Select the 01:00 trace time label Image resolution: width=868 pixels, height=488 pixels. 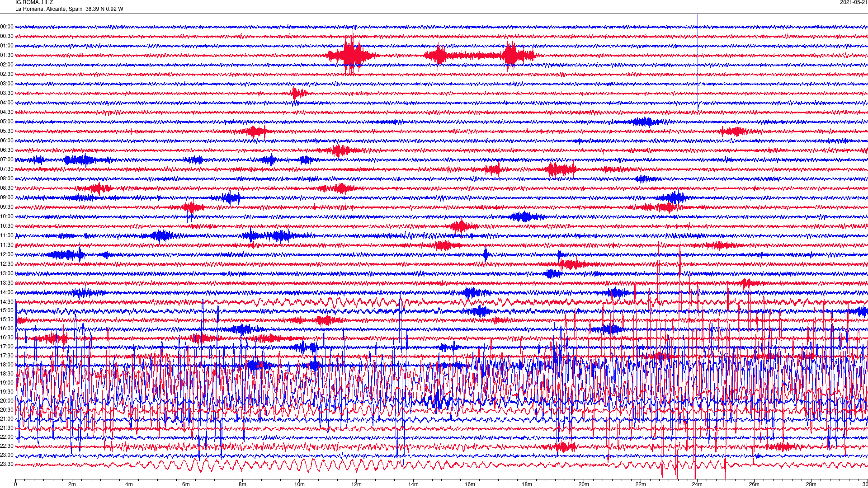pos(7,46)
